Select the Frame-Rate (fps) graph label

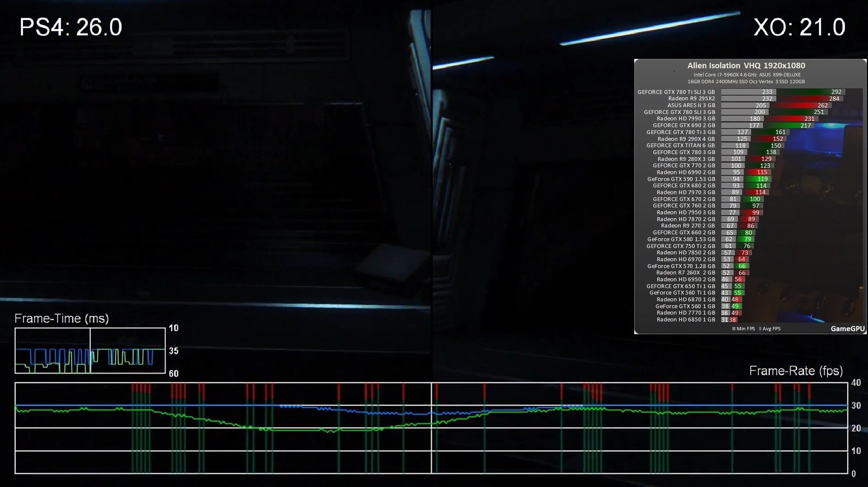(x=796, y=370)
